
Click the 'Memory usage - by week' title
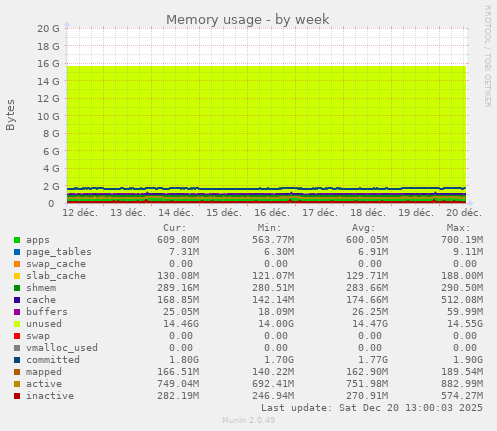pyautogui.click(x=248, y=20)
